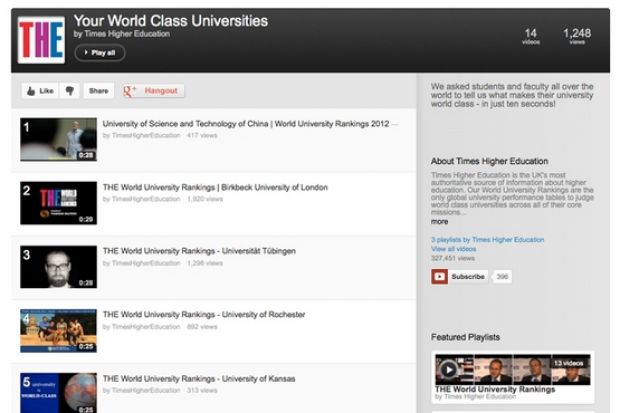
Task: Start a Google+ Hangout
Action: click(x=153, y=91)
